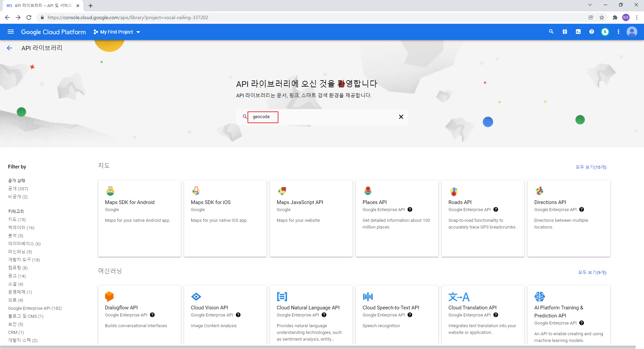The image size is (644, 349).
Task: Open the Cloud Translation API icon
Action: [459, 297]
